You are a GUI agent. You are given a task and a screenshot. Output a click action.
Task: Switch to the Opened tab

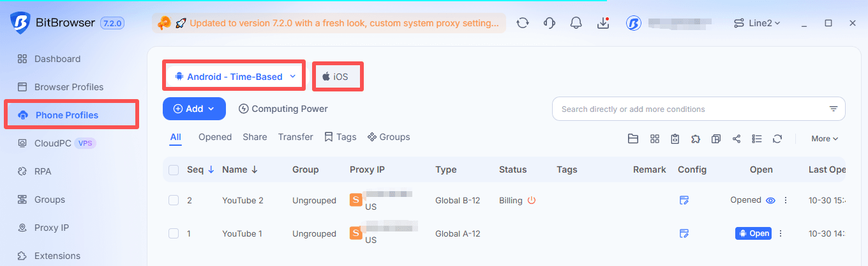[215, 137]
